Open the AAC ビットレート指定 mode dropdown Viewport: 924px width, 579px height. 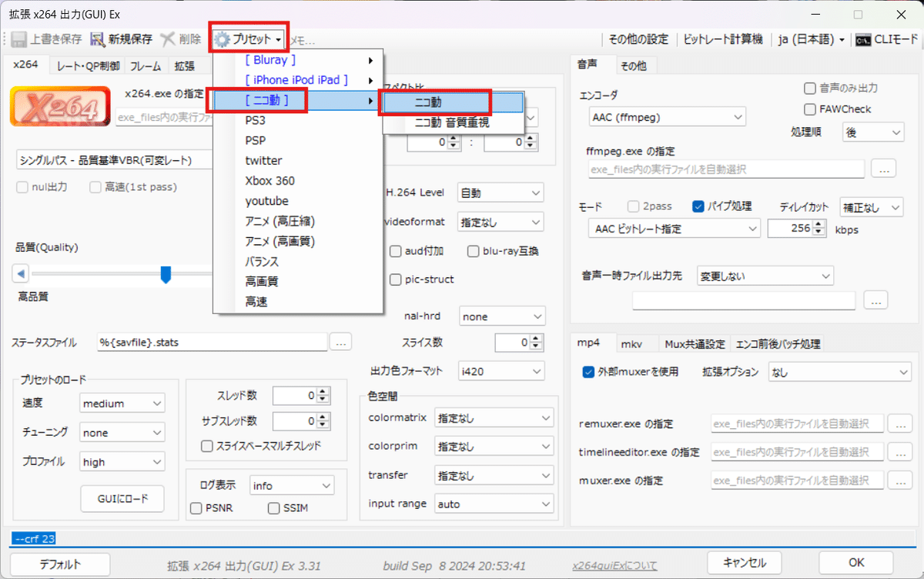point(674,229)
